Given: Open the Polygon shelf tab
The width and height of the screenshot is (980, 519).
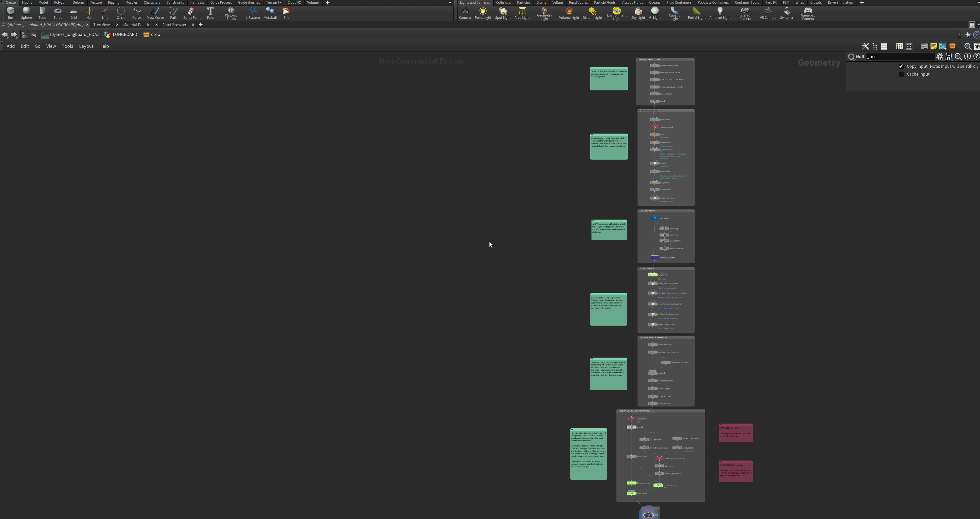Looking at the screenshot, I should click(x=60, y=3).
